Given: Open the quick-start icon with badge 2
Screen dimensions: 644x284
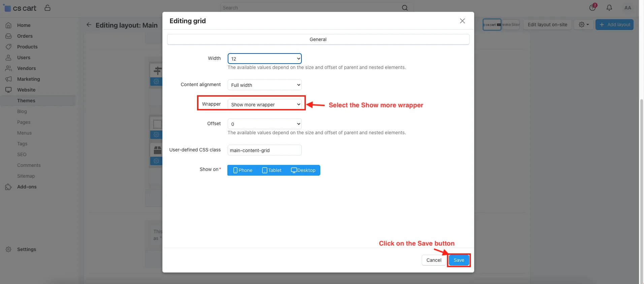Looking at the screenshot, I should (x=592, y=7).
